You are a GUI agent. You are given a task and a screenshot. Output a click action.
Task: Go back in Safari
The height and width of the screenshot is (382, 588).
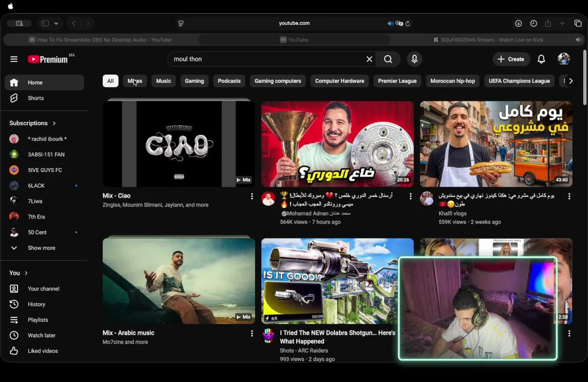74,23
